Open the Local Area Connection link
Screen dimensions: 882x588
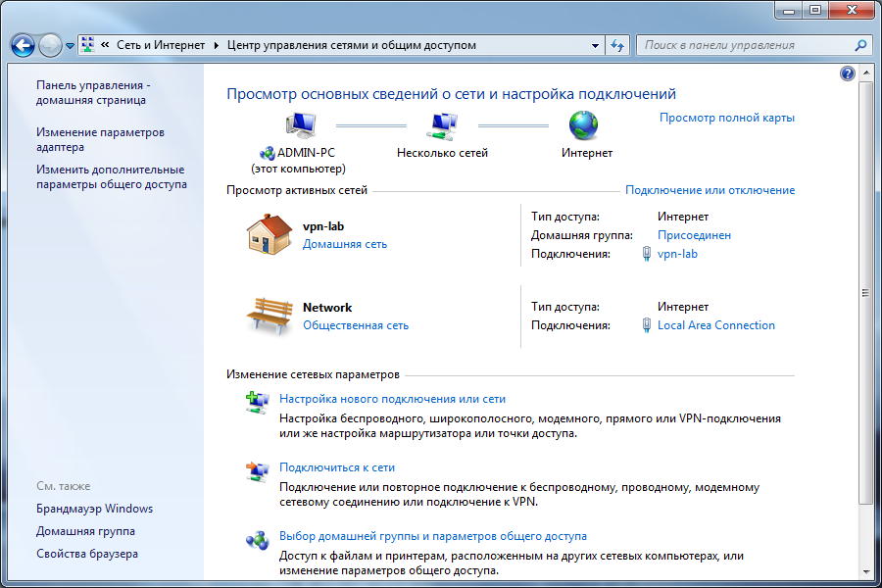click(715, 325)
